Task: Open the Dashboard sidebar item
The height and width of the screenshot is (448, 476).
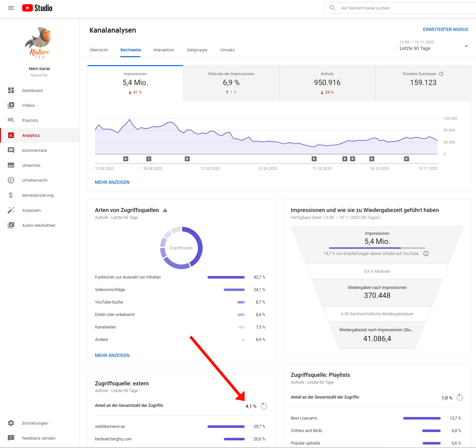Action: tap(32, 91)
